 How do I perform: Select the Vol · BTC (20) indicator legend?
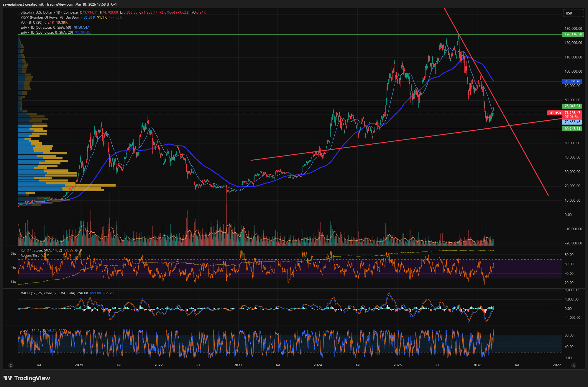pyautogui.click(x=32, y=22)
